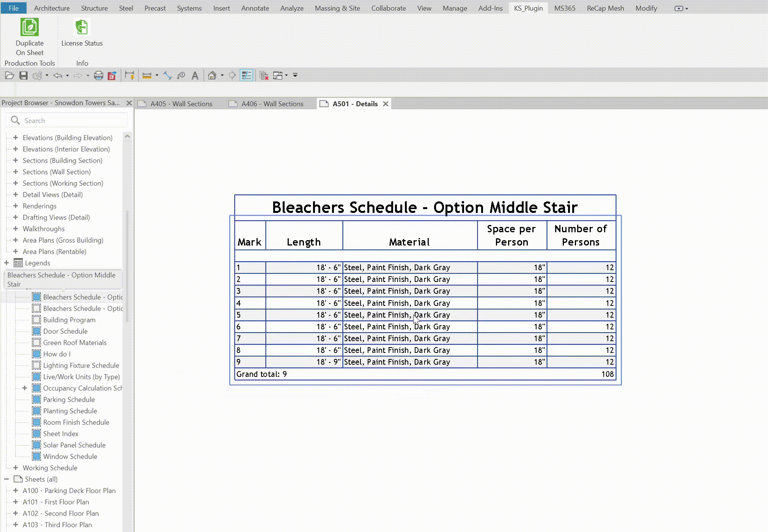Click the Green Roof Materials schedule icon
This screenshot has height=532, width=768.
click(36, 342)
